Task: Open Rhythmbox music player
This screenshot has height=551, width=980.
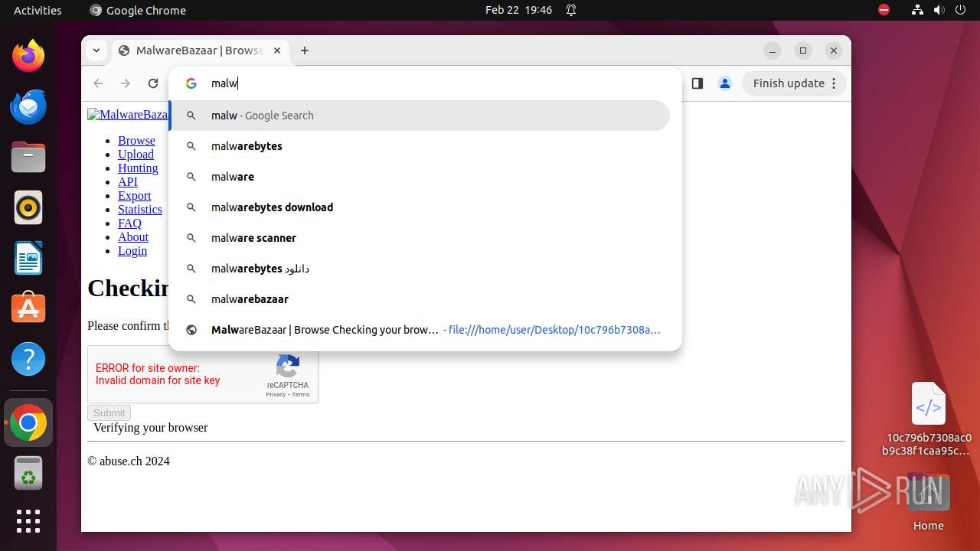Action: [28, 207]
